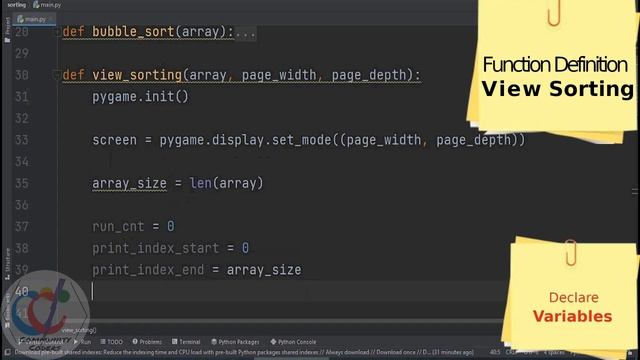Collapse the view_sorting function with its fold marker

pos(57,75)
